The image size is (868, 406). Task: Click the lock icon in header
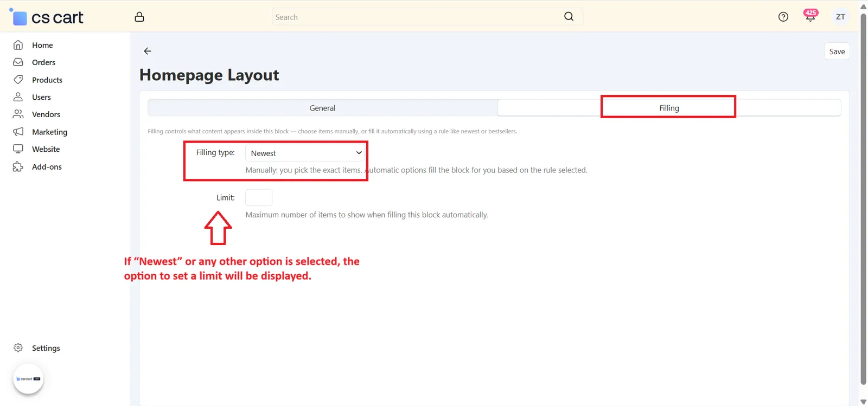coord(139,17)
